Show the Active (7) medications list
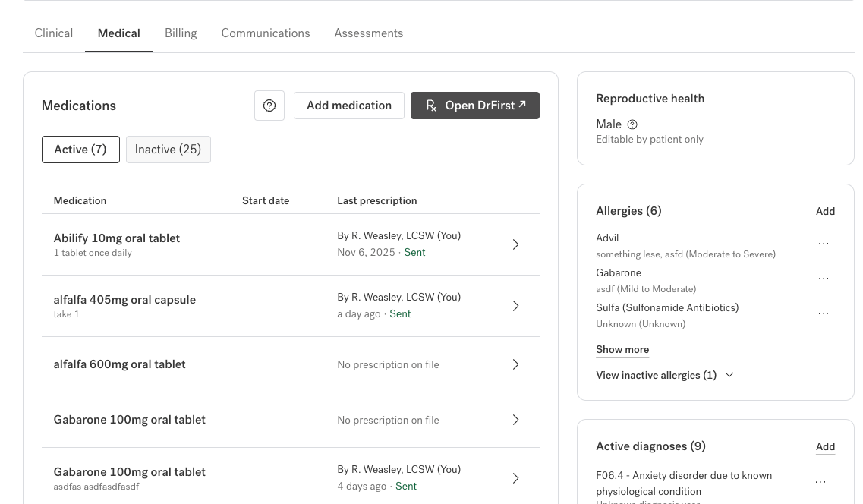 (x=80, y=150)
